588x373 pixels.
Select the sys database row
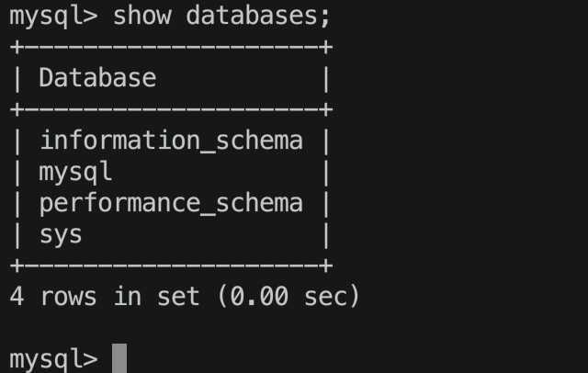tap(172, 235)
